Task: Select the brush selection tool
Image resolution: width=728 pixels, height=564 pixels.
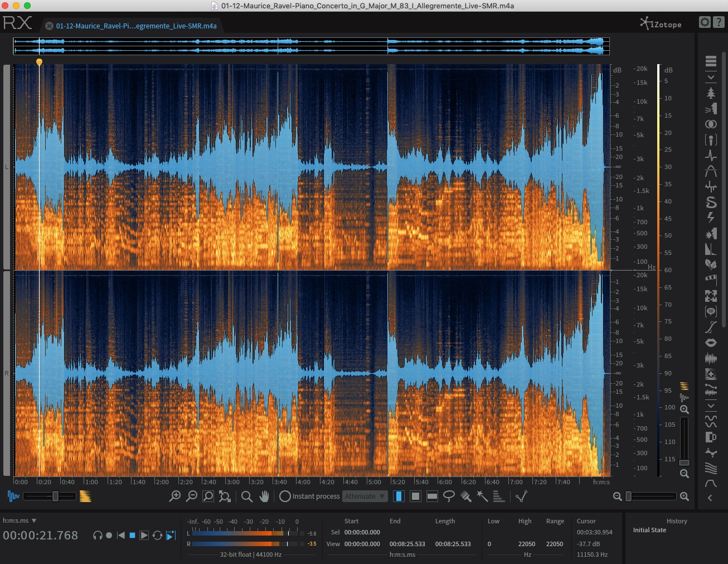Action: click(x=466, y=496)
